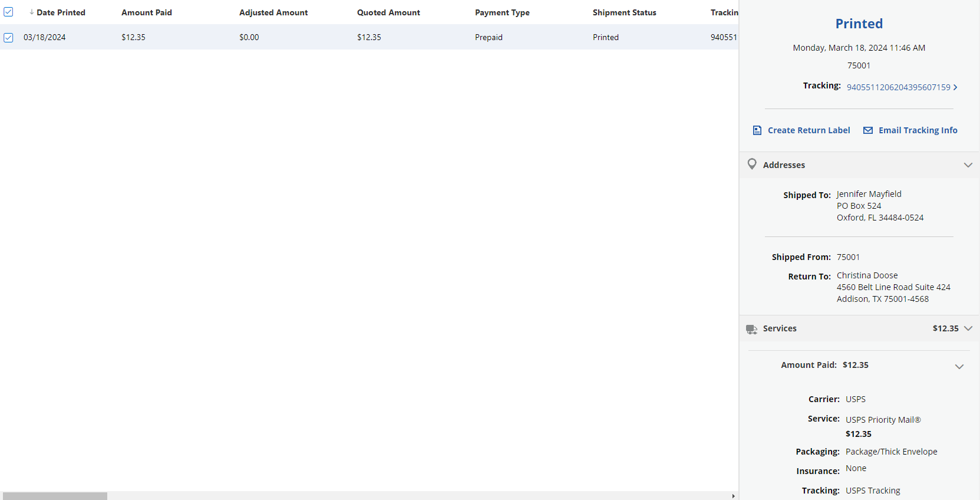Click the Printed shipment status cell

606,37
